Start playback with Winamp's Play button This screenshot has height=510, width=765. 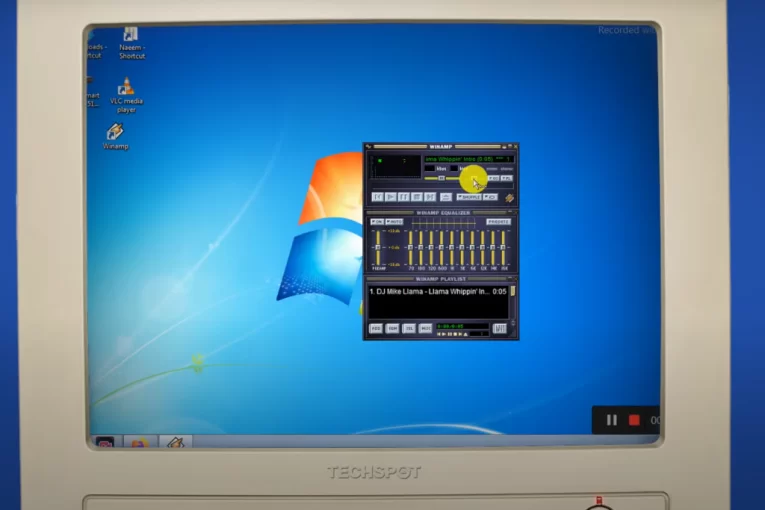pyautogui.click(x=390, y=197)
